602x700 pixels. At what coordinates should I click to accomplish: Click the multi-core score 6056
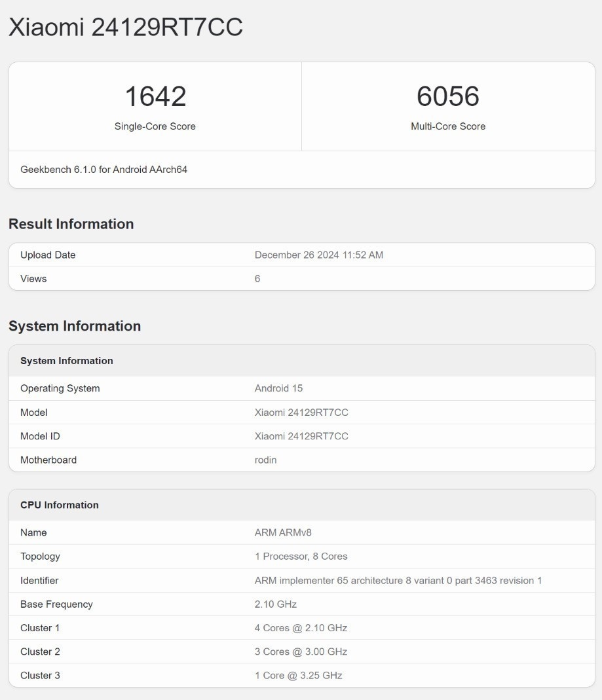[x=448, y=96]
